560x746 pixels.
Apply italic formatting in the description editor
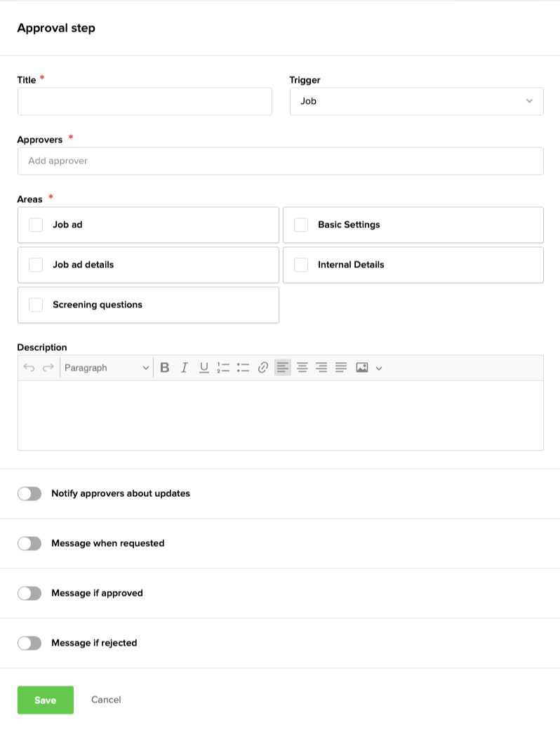pos(185,368)
